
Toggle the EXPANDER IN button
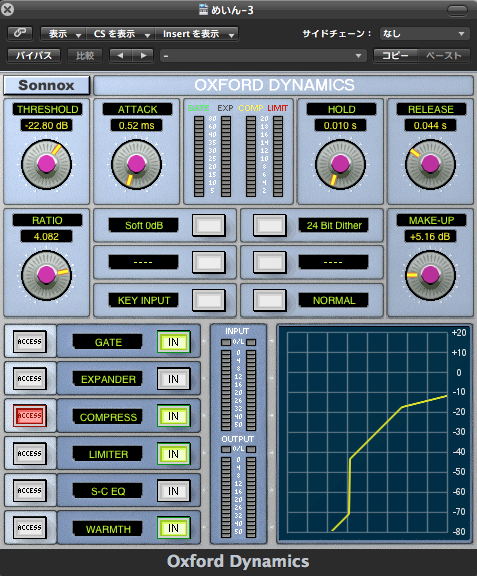(x=173, y=379)
